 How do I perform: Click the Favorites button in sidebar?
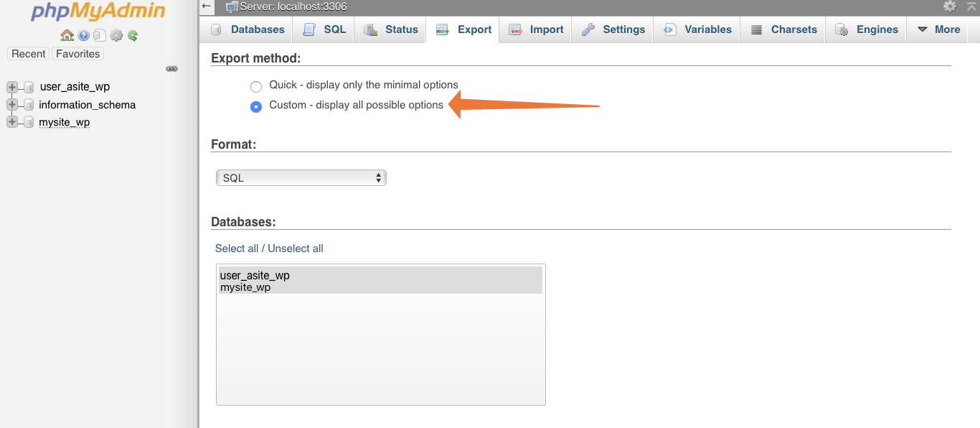point(78,54)
